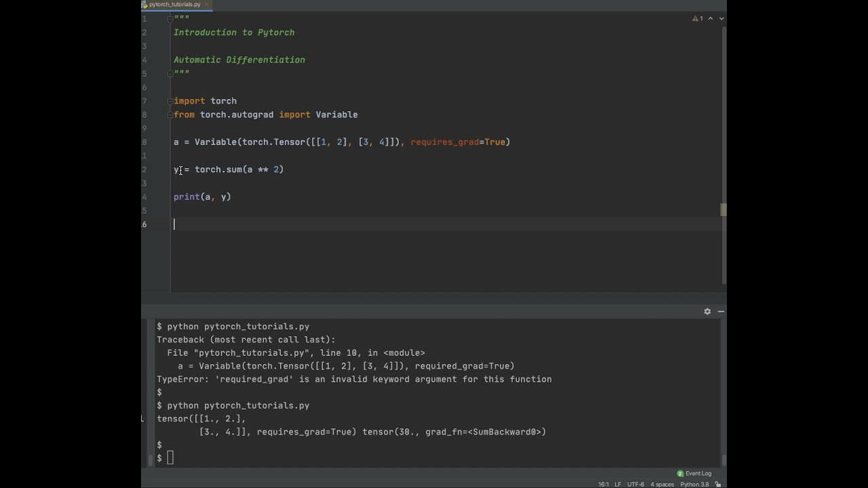Click the 'import torch' line
868x488 pixels.
[x=205, y=101]
